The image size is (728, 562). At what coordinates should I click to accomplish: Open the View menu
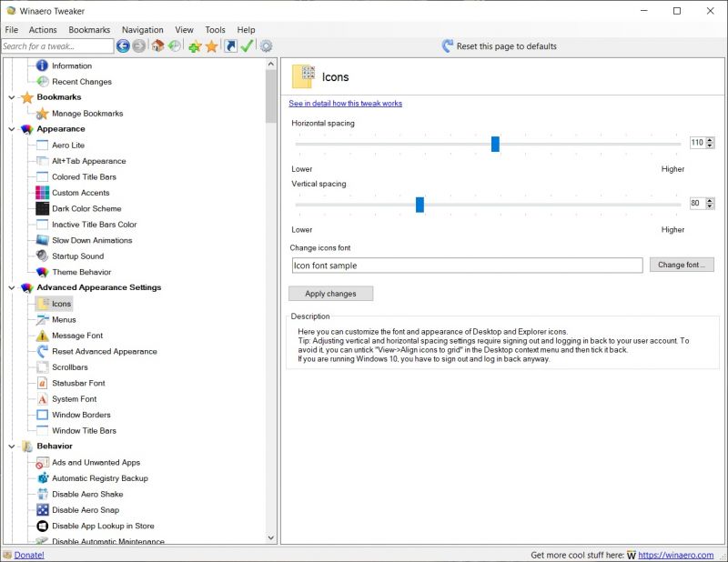point(184,30)
